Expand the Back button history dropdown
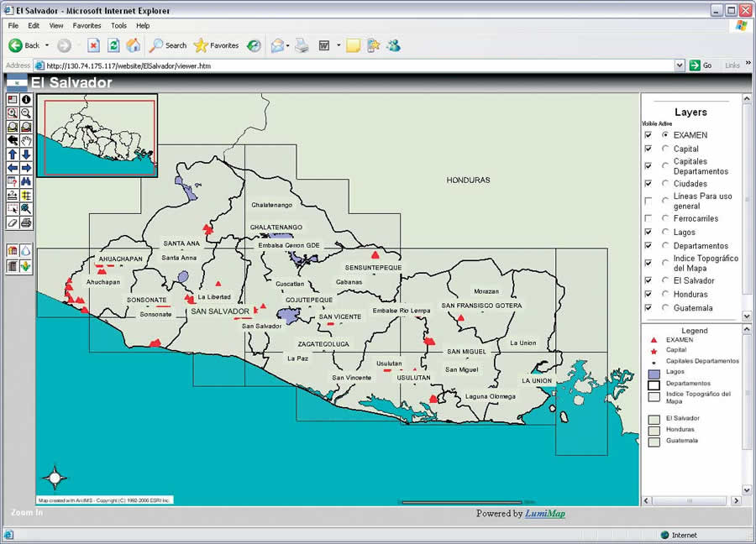This screenshot has width=756, height=544. (47, 45)
